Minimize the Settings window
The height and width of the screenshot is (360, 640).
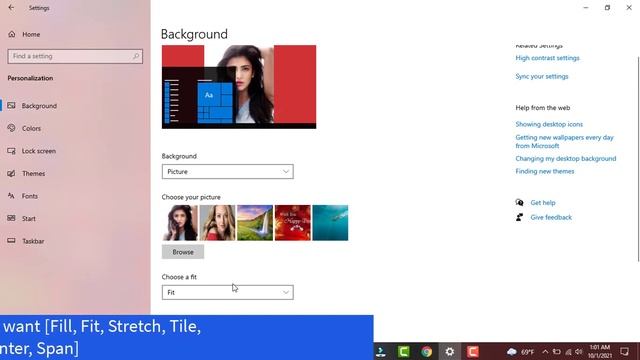pyautogui.click(x=586, y=8)
